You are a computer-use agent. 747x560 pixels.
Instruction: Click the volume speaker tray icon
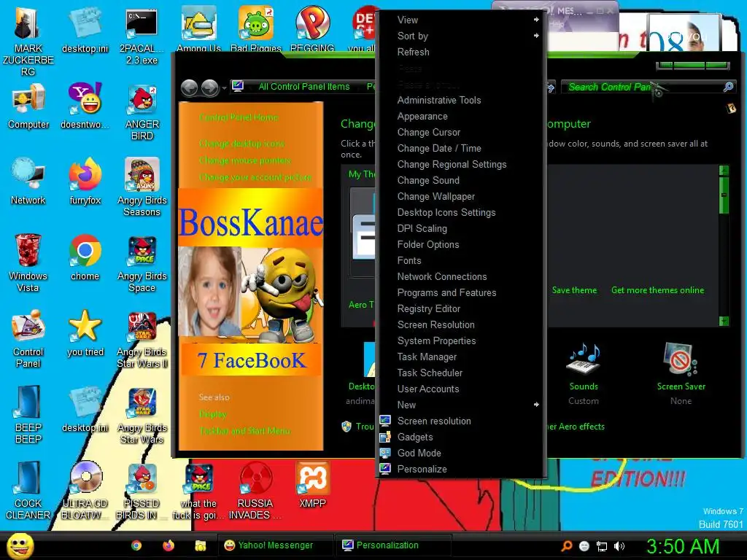[619, 546]
